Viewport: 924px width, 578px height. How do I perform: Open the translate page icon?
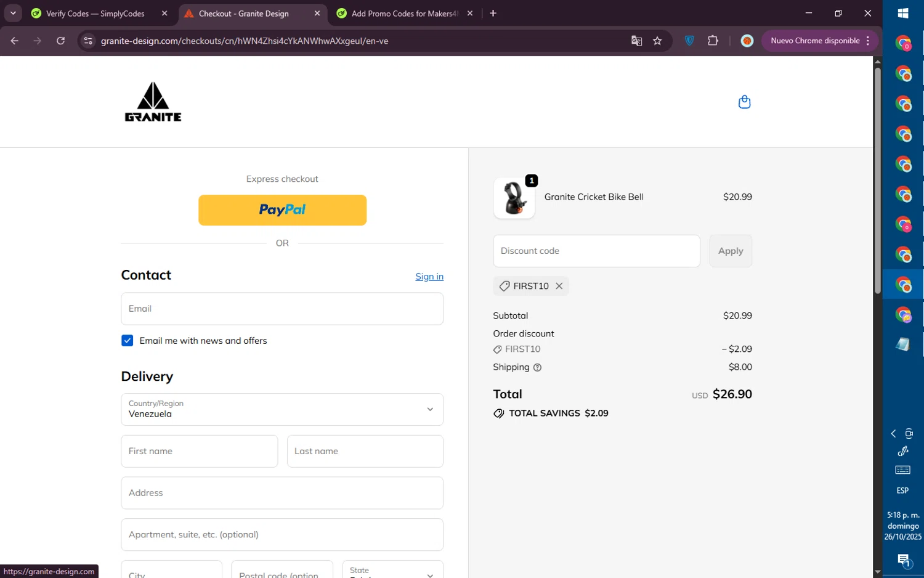[636, 41]
